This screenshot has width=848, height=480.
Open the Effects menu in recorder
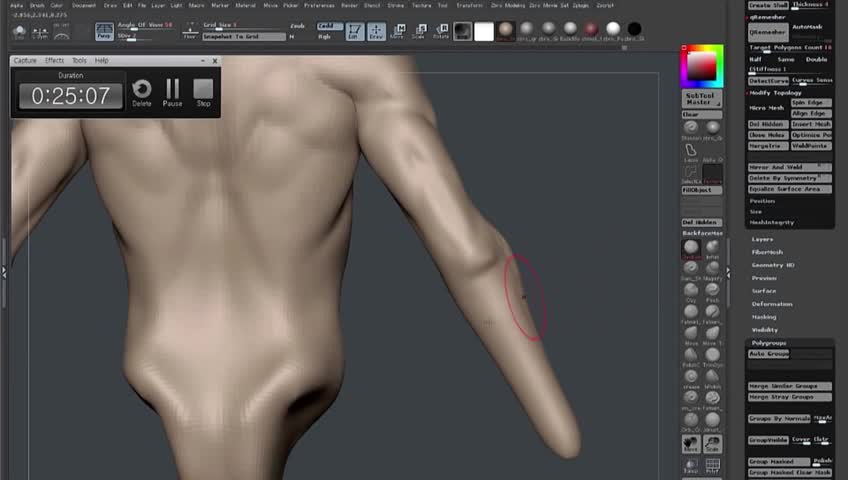(54, 61)
